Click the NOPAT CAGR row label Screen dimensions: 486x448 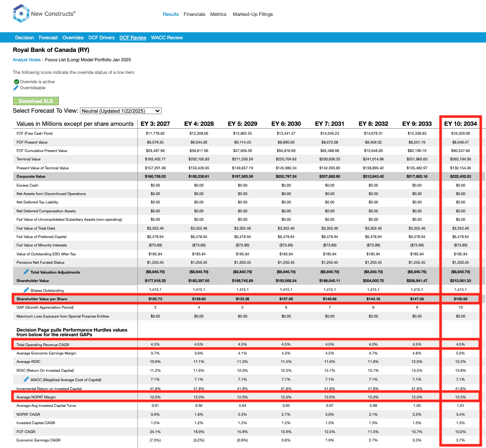28,414
